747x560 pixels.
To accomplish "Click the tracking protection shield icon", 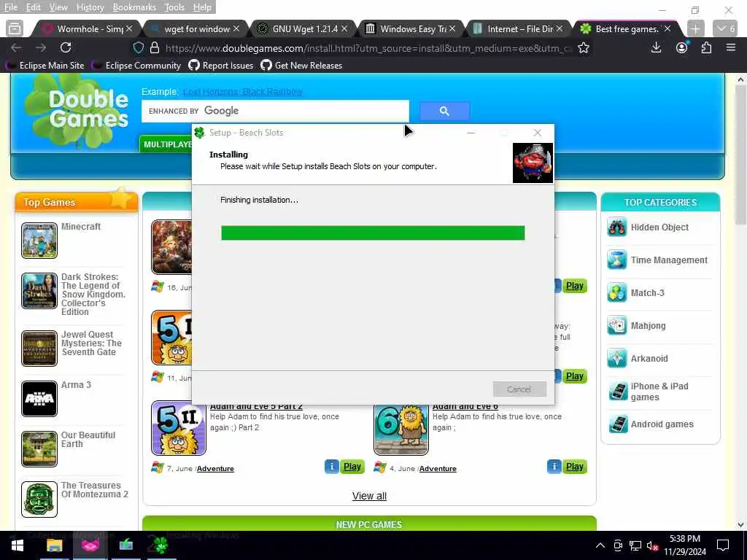I will pos(138,47).
